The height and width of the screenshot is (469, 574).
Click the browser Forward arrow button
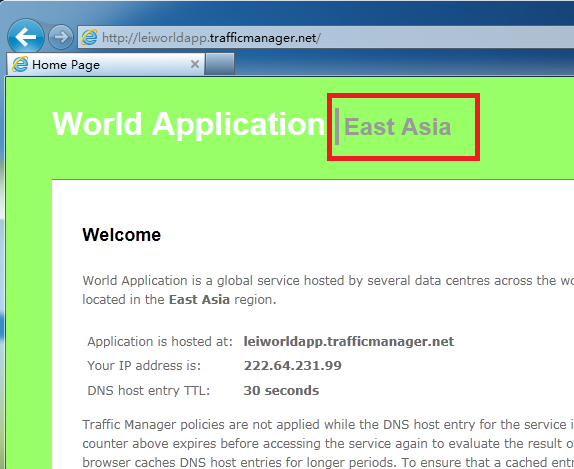tap(61, 37)
